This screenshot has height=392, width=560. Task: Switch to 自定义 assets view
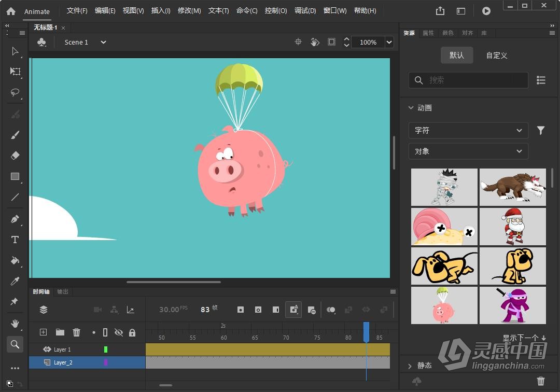pyautogui.click(x=496, y=55)
